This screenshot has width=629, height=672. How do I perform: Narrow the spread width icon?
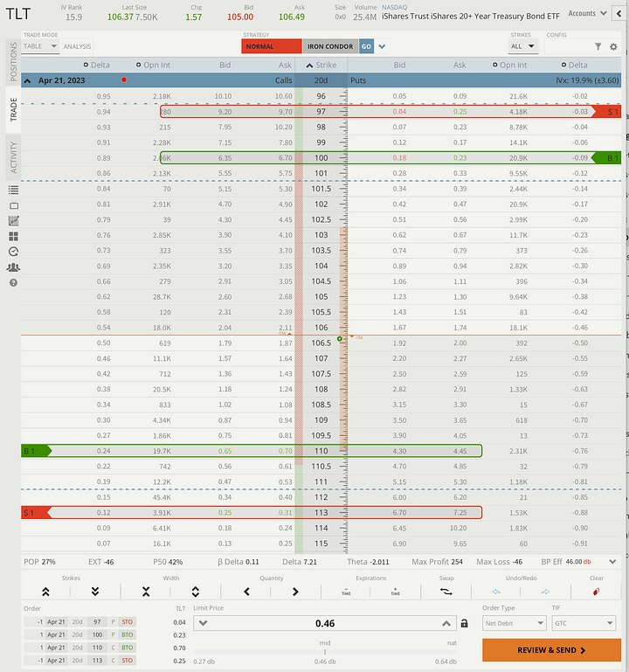(x=146, y=592)
